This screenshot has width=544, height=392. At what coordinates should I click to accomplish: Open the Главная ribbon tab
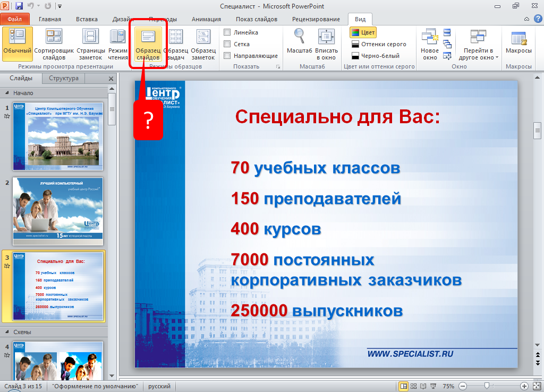click(49, 19)
